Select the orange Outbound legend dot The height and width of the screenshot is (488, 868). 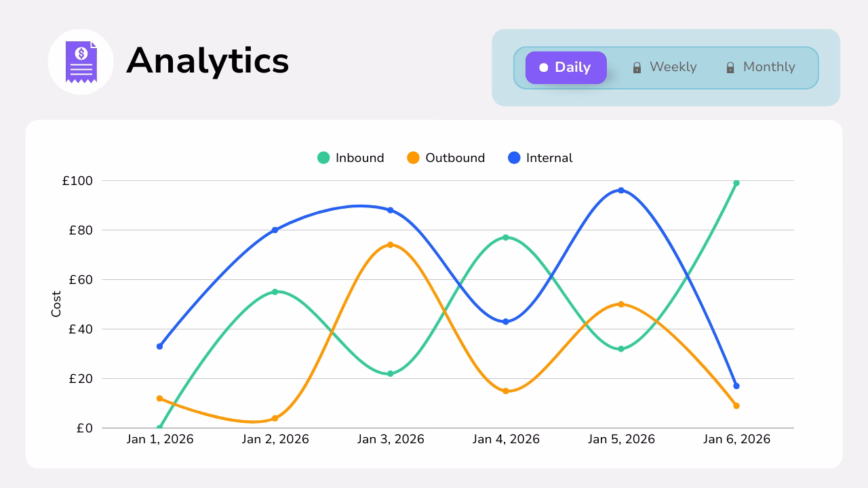[x=414, y=157]
